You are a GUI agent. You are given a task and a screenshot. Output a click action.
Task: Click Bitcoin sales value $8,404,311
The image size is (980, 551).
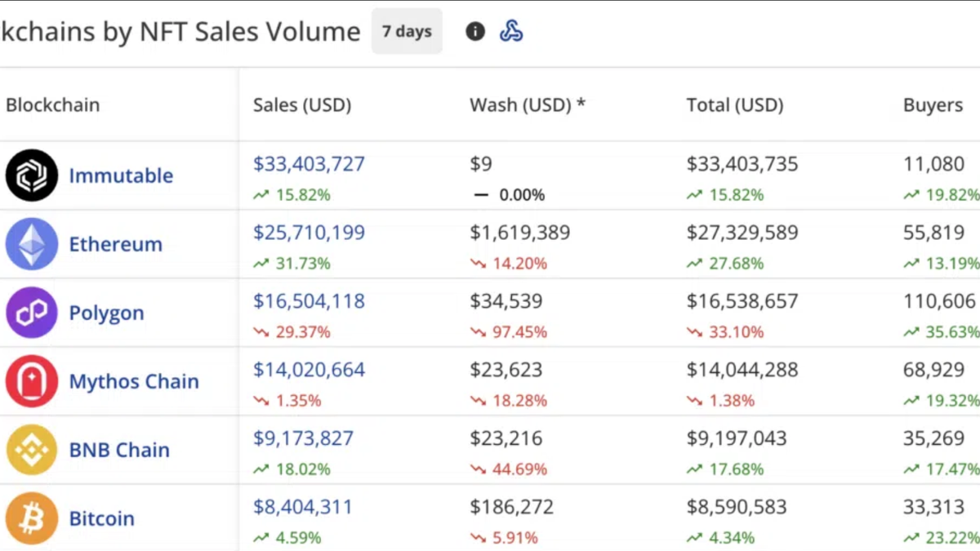302,507
